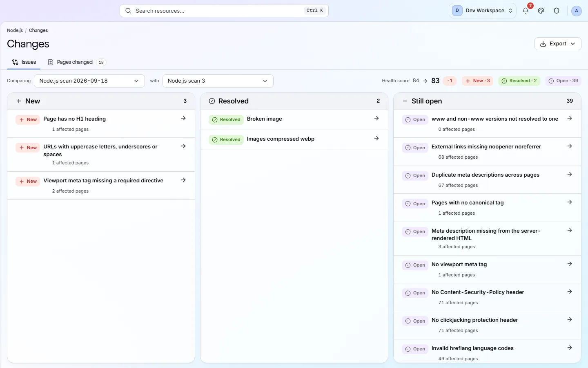Open the Node.js scan 2026-09-18 selector
Image resolution: width=588 pixels, height=368 pixels.
point(89,81)
